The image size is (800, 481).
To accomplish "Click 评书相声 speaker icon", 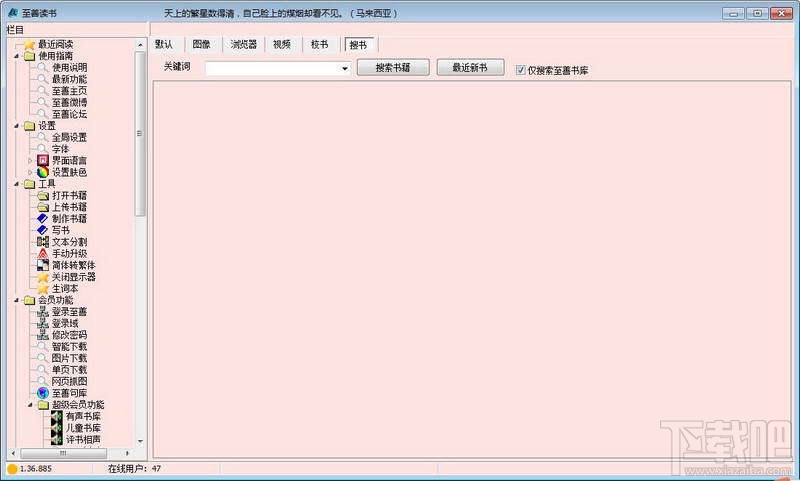I will [x=57, y=440].
